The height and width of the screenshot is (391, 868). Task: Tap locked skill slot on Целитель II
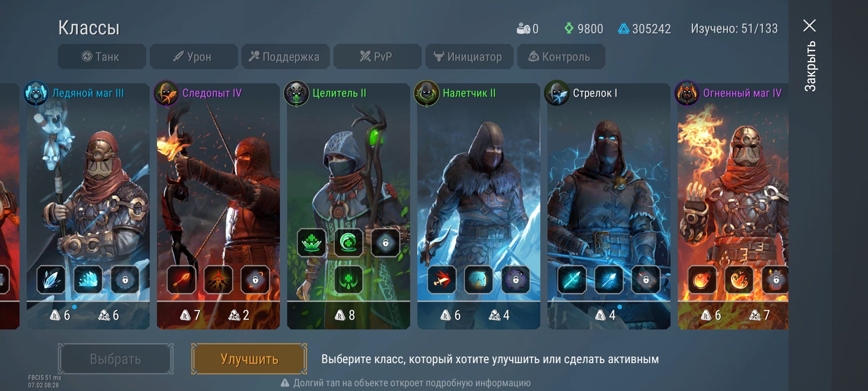385,243
